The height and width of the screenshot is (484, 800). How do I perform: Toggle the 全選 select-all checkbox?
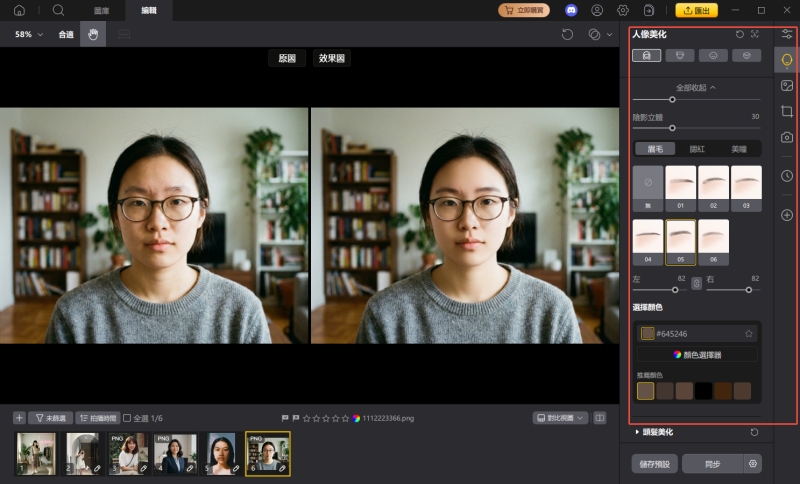[127, 418]
